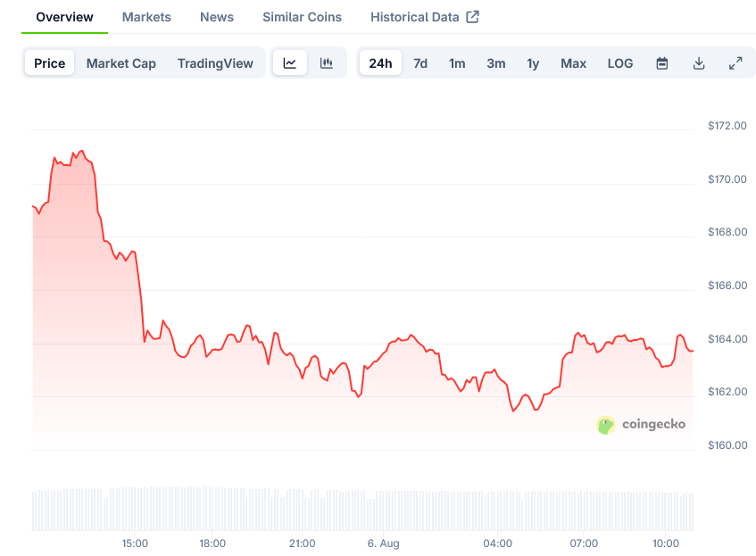Click the $166.00 axis label
Viewport: 756px width, 556px height.
pyautogui.click(x=727, y=286)
